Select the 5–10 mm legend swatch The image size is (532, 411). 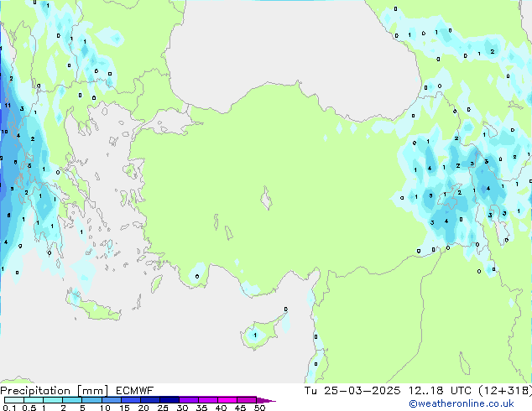coord(91,400)
